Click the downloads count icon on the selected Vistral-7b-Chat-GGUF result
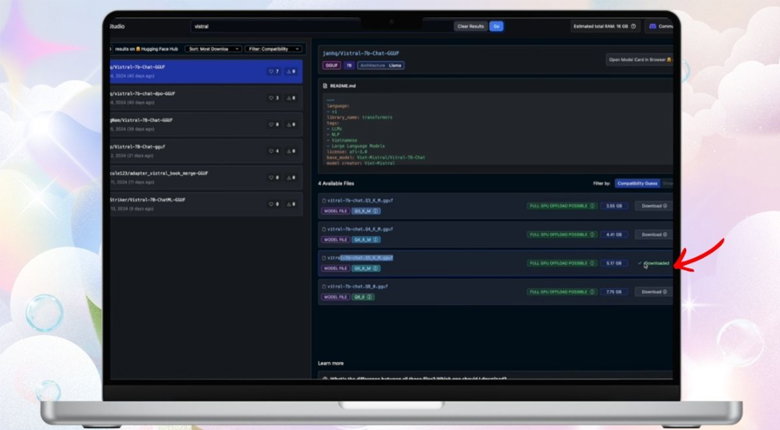Image resolution: width=780 pixels, height=430 pixels. pyautogui.click(x=289, y=72)
